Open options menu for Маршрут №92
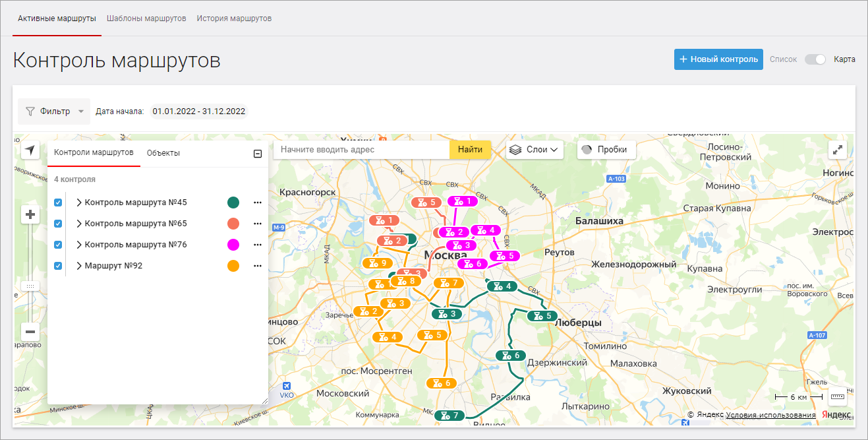 point(258,266)
